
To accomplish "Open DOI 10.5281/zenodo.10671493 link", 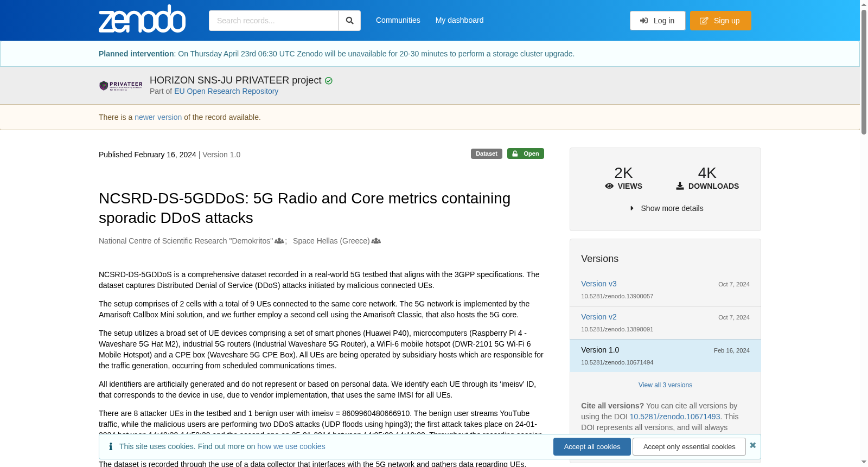I will tap(675, 417).
